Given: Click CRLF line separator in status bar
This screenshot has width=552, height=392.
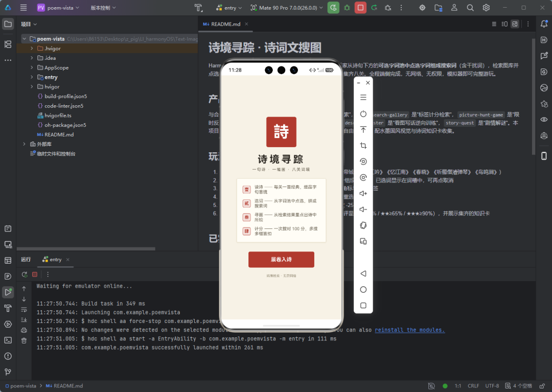Looking at the screenshot, I should 473,386.
